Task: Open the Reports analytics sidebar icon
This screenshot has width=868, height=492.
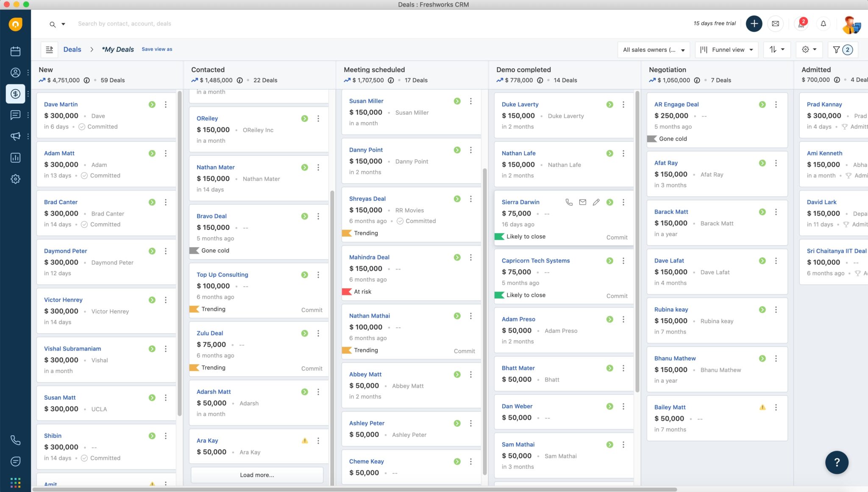Action: point(15,158)
